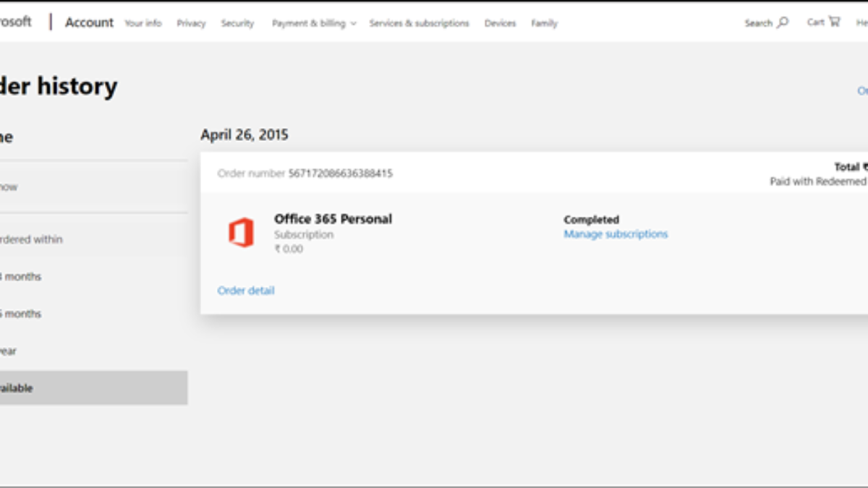
Task: Click the Office 365 logo icon
Action: [x=241, y=233]
